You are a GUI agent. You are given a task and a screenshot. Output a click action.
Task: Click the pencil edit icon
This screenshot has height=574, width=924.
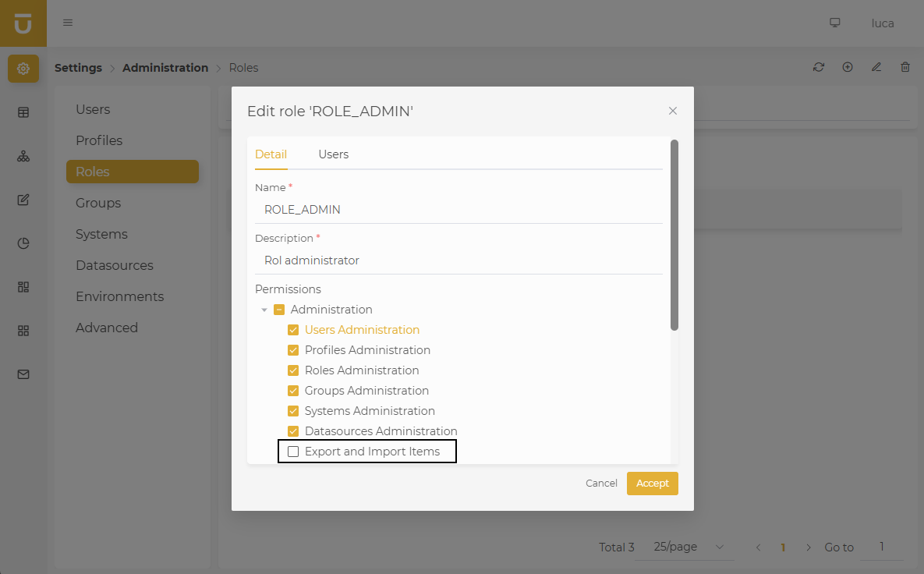coord(876,67)
